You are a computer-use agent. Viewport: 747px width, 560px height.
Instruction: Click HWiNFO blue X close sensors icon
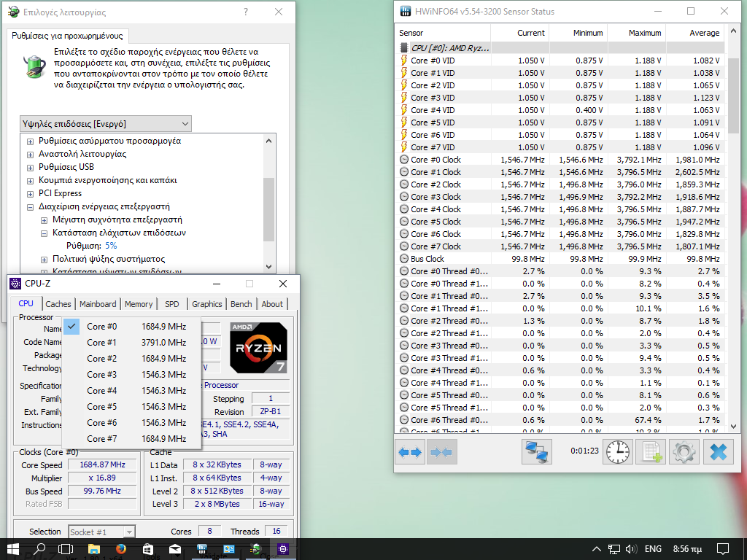point(718,451)
